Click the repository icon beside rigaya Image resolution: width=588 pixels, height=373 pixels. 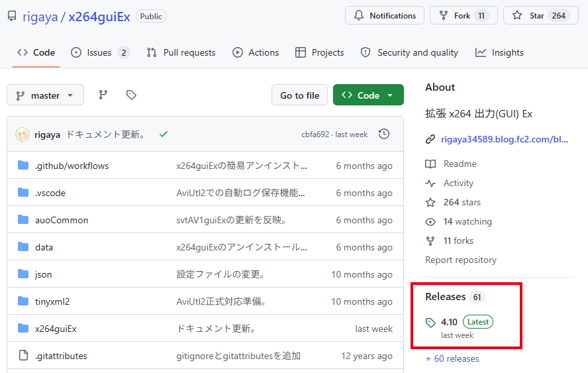click(x=12, y=16)
